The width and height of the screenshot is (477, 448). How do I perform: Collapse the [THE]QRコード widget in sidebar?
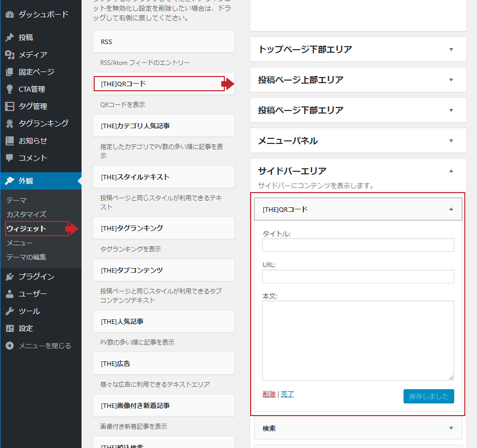[451, 209]
